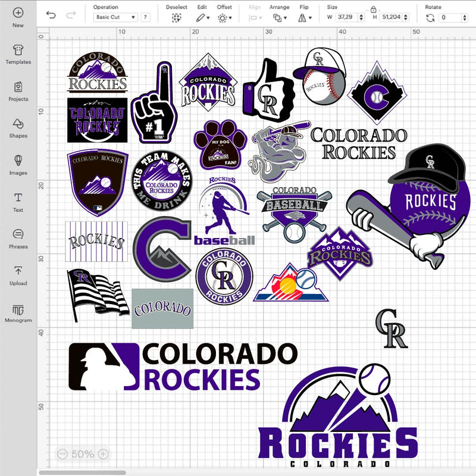Image resolution: width=476 pixels, height=476 pixels.
Task: Click the Deselect icon
Action: pyautogui.click(x=176, y=18)
